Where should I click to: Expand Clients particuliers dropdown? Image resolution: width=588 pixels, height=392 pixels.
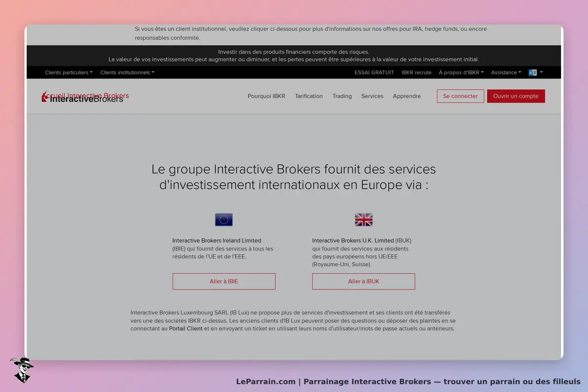click(69, 73)
